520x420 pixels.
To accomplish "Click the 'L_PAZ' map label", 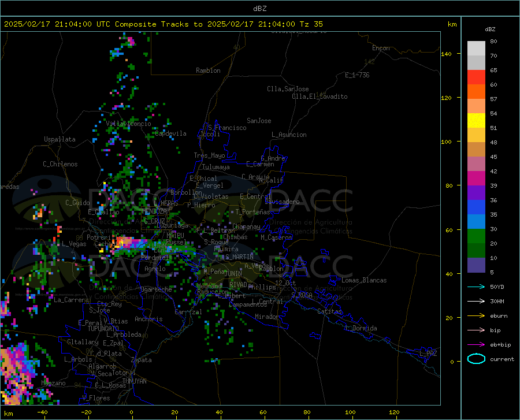I will [428, 354].
